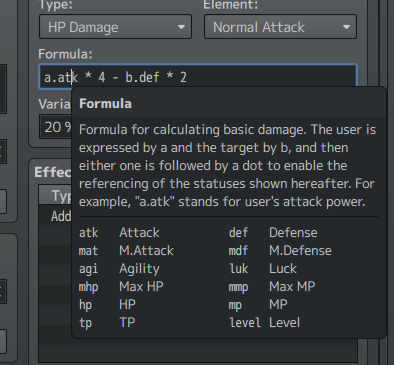Click the arrow on the Normal Attack combo box

point(346,27)
